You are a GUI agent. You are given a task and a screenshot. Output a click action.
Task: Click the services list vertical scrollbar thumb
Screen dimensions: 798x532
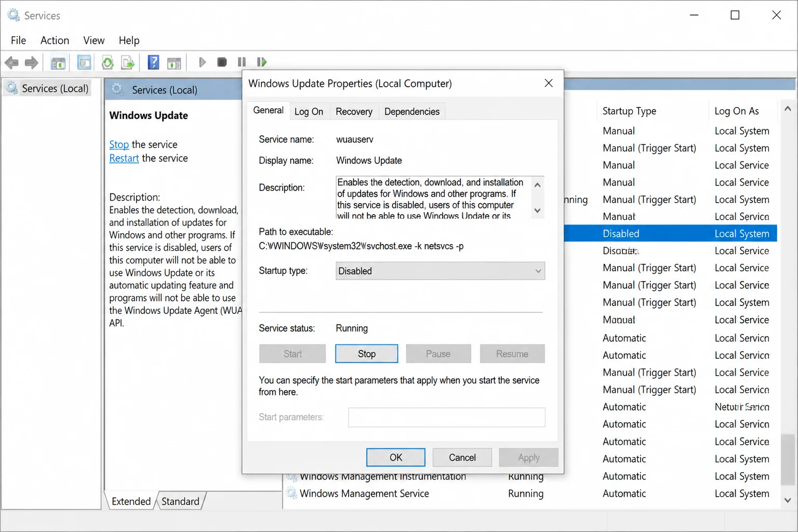(x=788, y=459)
